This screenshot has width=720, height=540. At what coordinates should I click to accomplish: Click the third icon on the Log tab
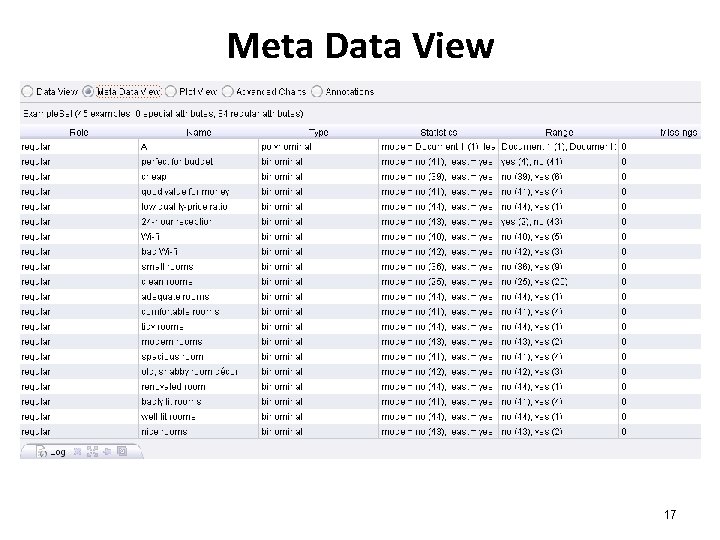(x=107, y=451)
